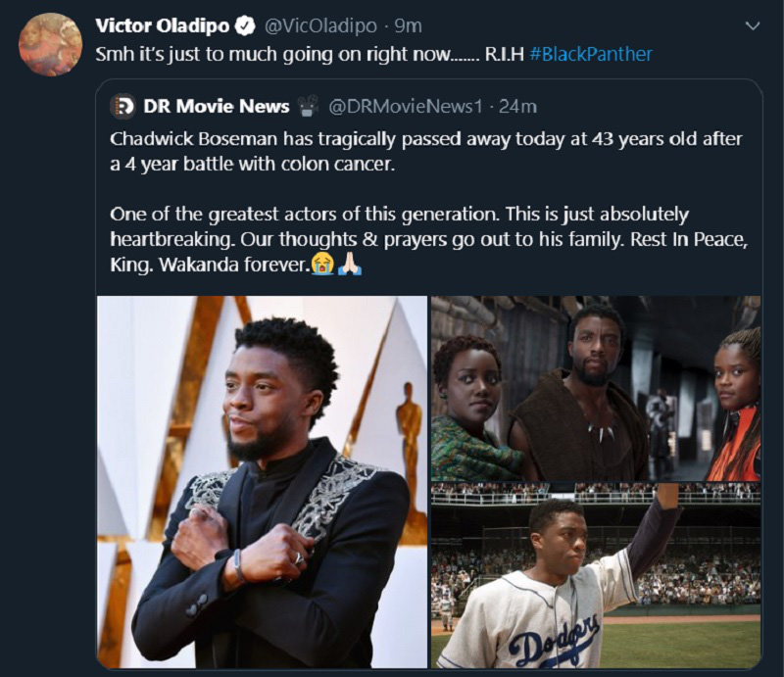Open the DR Movie News logo avatar
The image size is (784, 677).
point(123,106)
